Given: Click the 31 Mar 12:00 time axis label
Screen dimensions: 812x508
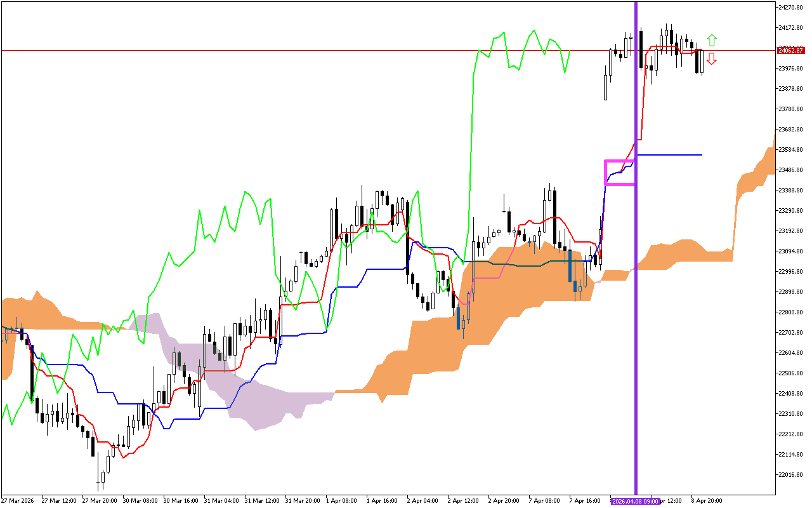Looking at the screenshot, I should point(260,501).
